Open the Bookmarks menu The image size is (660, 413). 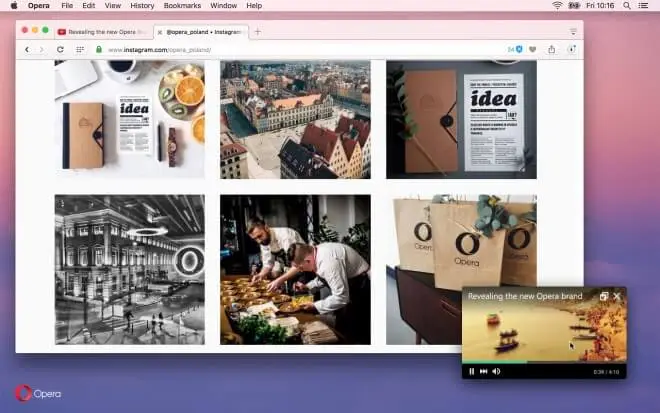pyautogui.click(x=182, y=5)
